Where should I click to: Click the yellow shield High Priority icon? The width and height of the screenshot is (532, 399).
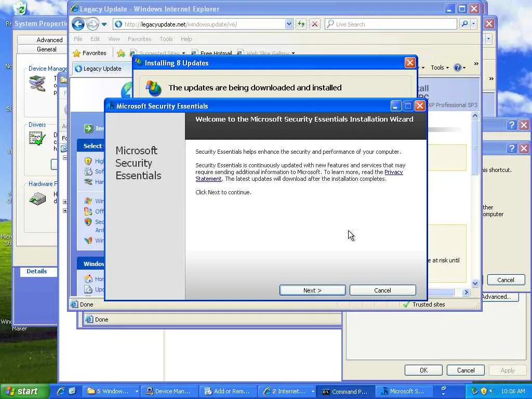click(88, 161)
